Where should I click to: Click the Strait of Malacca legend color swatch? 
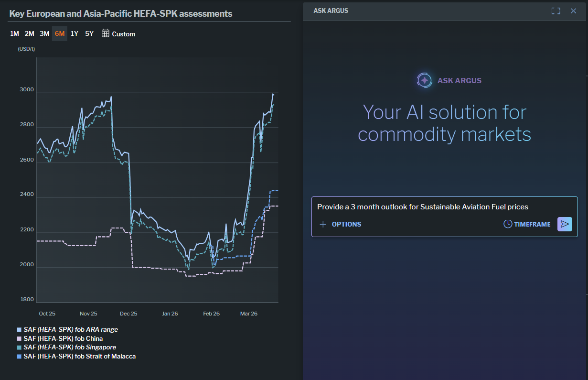(x=19, y=356)
